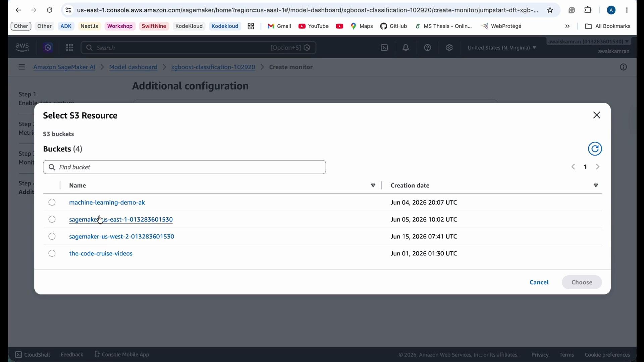Select the machine-learning-demo-ak bucket radio button
644x362 pixels.
52,202
